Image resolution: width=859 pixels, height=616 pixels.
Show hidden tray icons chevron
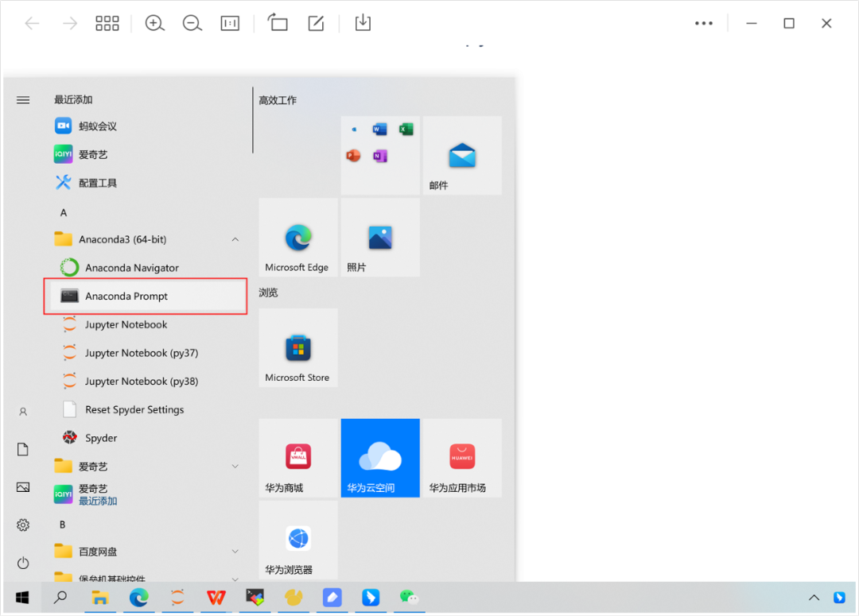click(814, 598)
